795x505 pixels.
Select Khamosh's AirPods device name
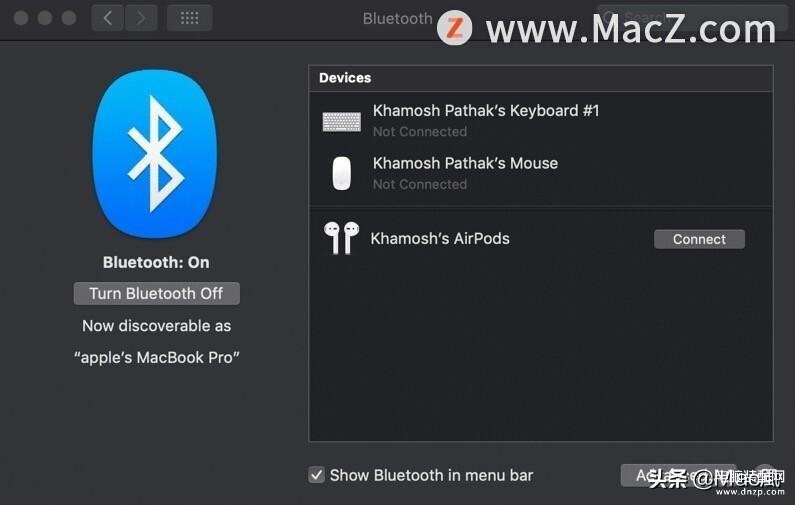pyautogui.click(x=440, y=238)
